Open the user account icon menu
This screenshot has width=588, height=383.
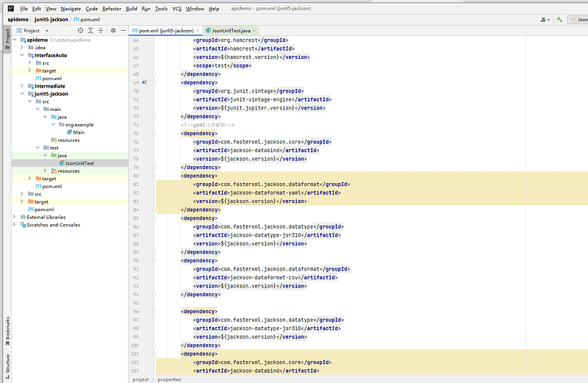point(545,20)
